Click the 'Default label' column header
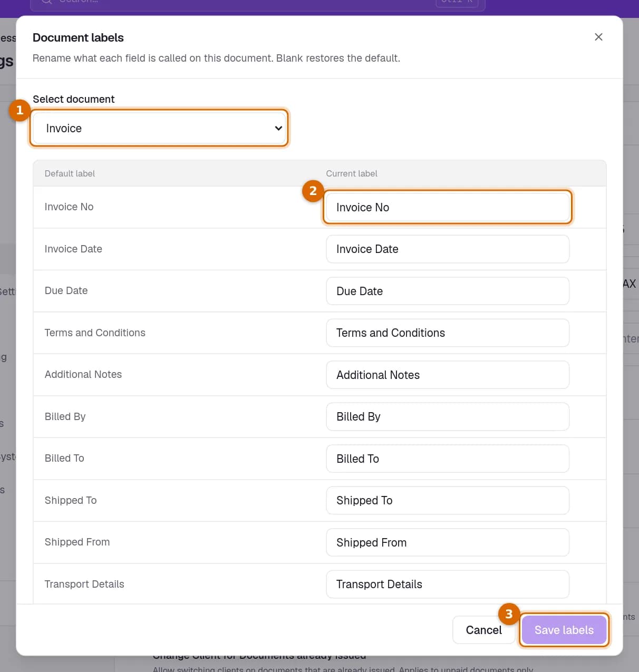 (x=70, y=173)
